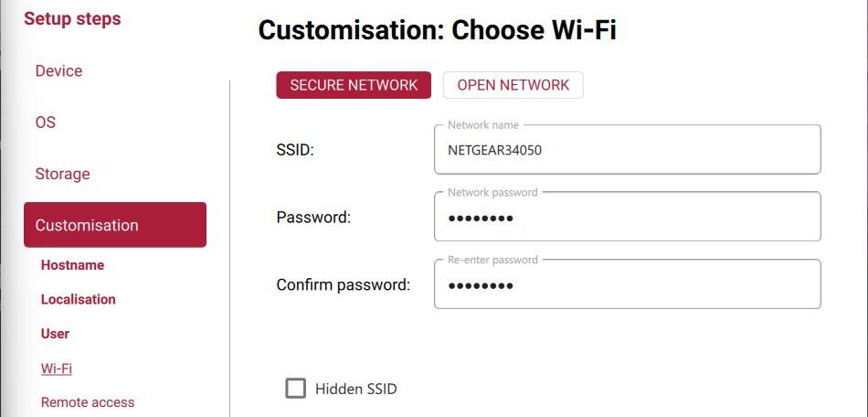Click the Re-enter password field

click(627, 285)
